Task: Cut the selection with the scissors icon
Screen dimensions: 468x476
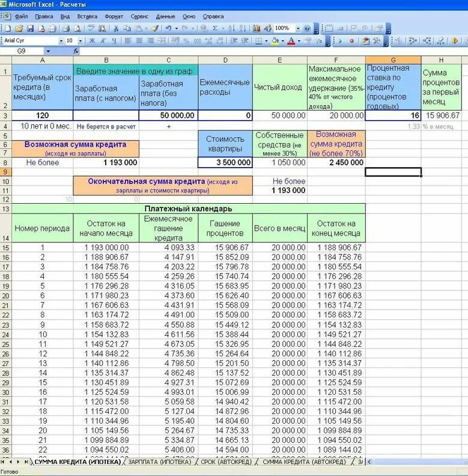Action: (115, 28)
